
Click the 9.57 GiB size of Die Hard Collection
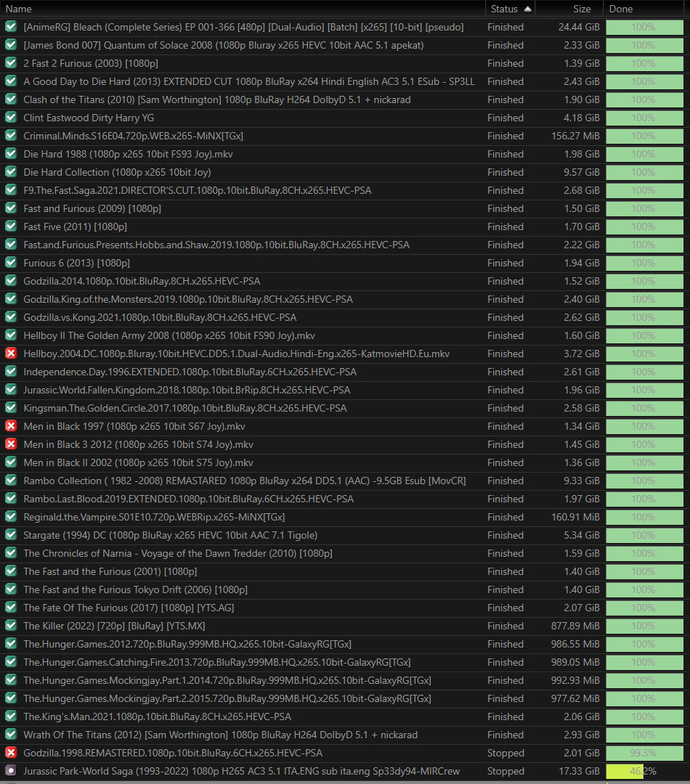[582, 172]
